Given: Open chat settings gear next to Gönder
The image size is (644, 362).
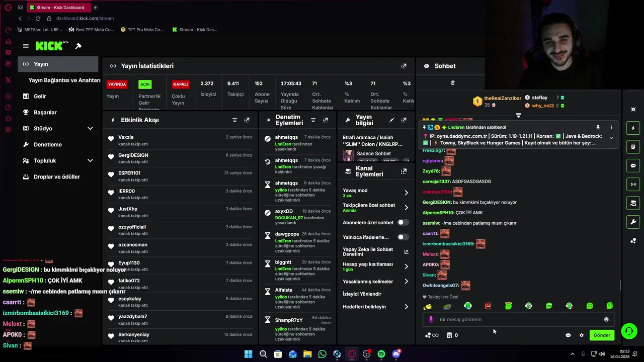Looking at the screenshot, I should tap(582, 335).
